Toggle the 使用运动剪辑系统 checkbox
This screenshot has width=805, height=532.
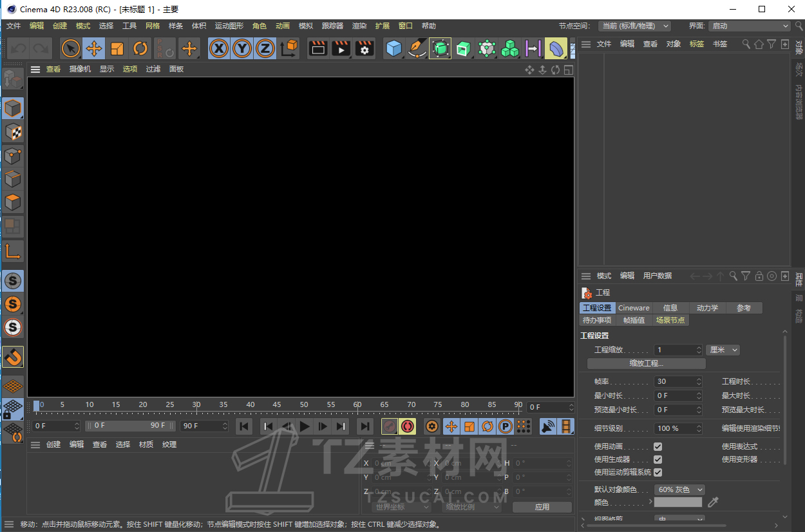point(658,472)
